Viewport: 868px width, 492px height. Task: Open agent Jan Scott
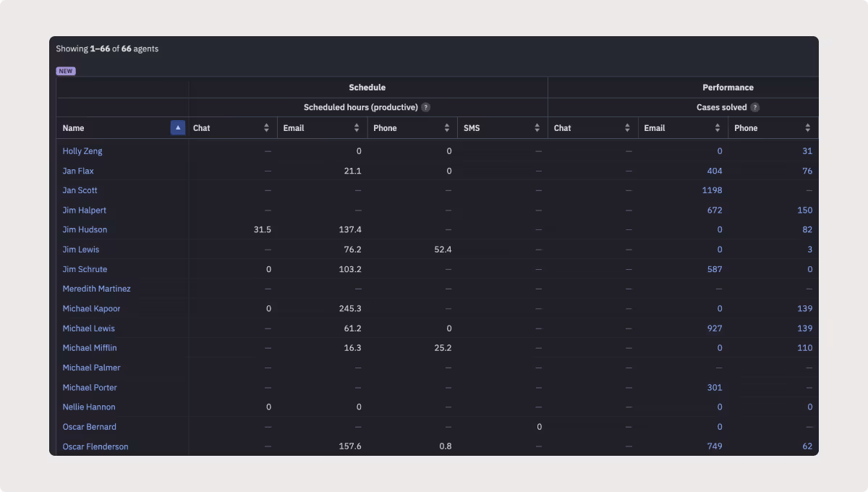coord(80,190)
